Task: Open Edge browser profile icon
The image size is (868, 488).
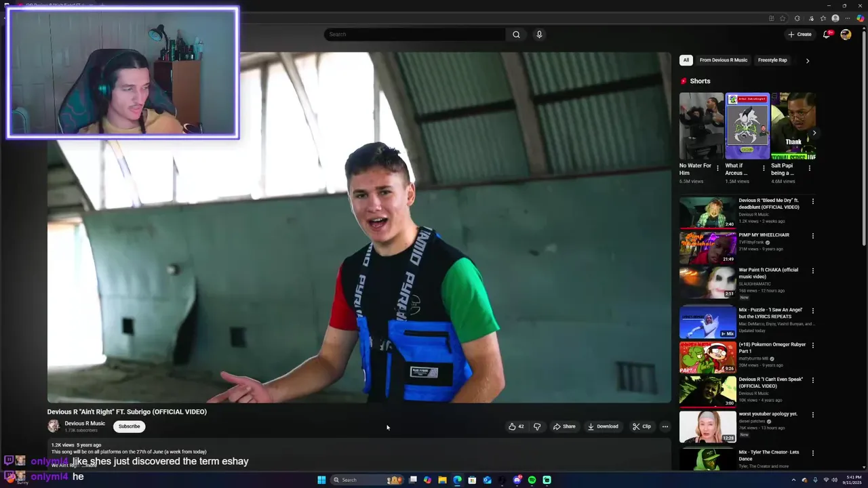Action: click(x=835, y=18)
